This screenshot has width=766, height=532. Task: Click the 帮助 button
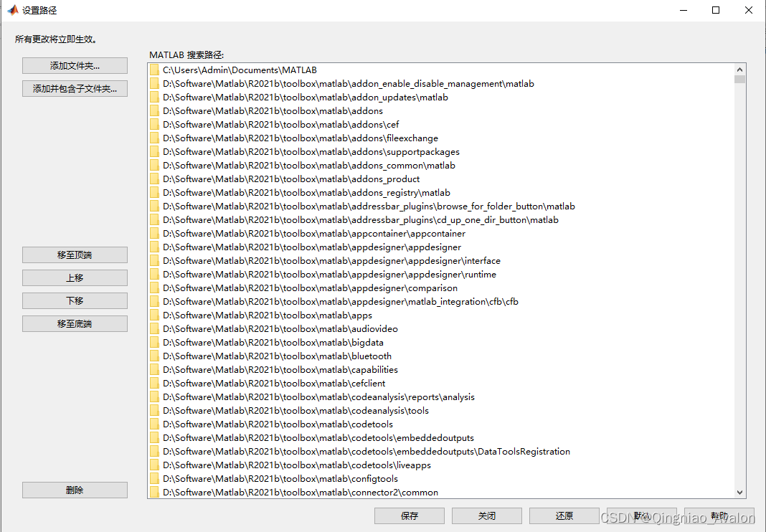tap(719, 516)
